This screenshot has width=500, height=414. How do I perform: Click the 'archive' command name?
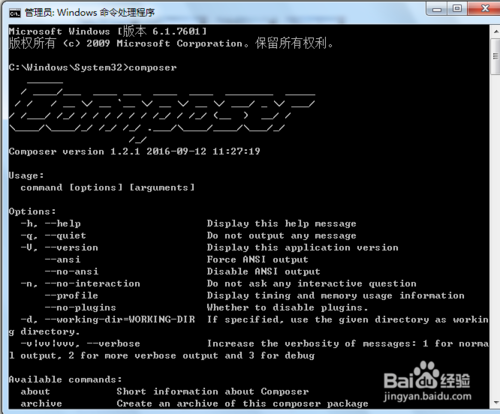[x=41, y=404]
